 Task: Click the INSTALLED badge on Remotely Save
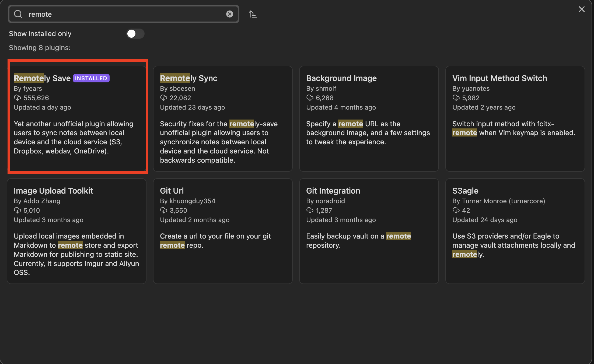click(x=91, y=78)
